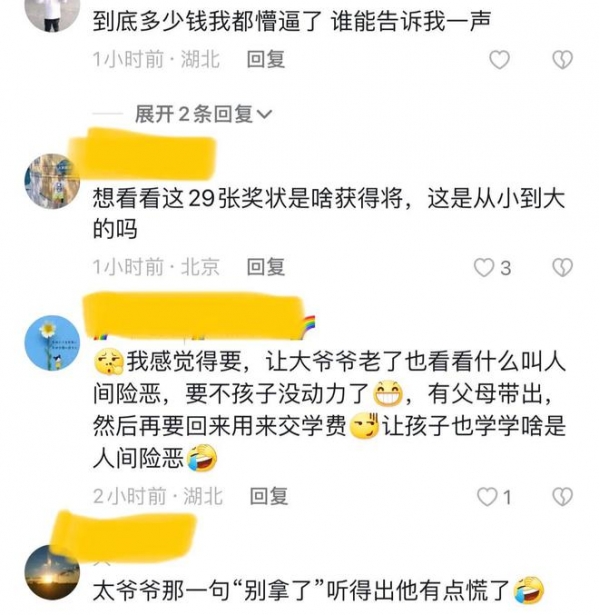Dislike the Beijing comment about 29张奖状
Image resolution: width=600 pixels, height=615 pixels.
[562, 267]
